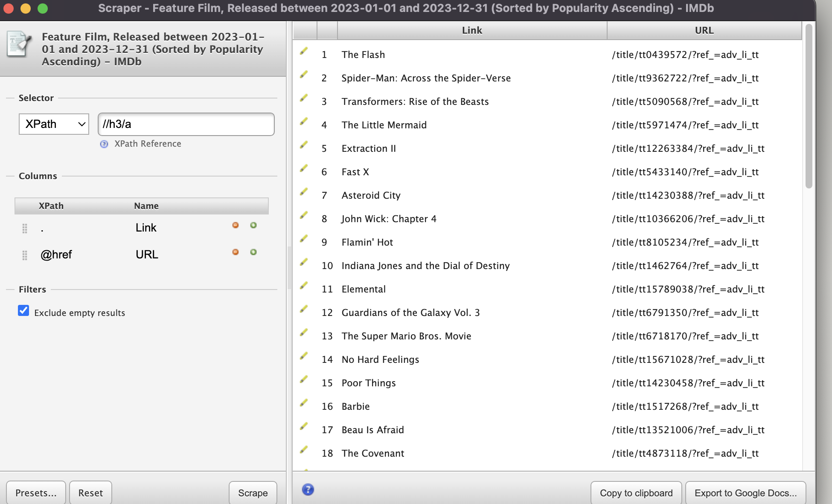Click the XPath Reference question mark icon
This screenshot has height=504, width=832.
(104, 144)
